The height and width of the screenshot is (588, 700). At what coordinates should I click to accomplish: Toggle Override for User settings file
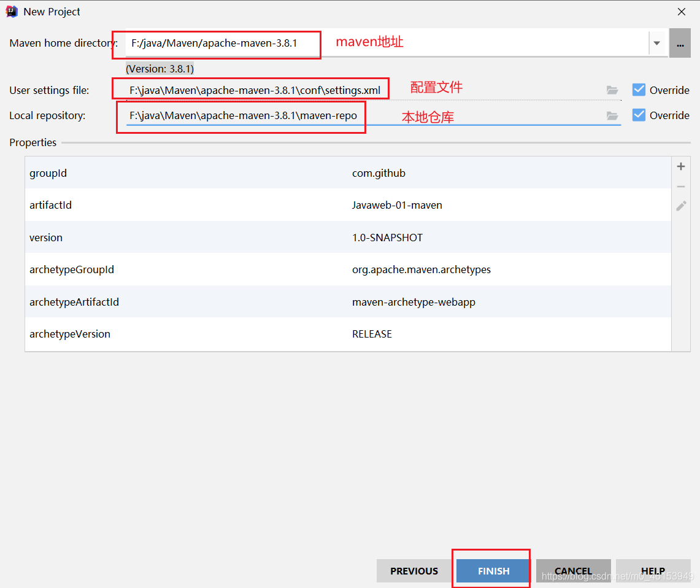point(639,90)
